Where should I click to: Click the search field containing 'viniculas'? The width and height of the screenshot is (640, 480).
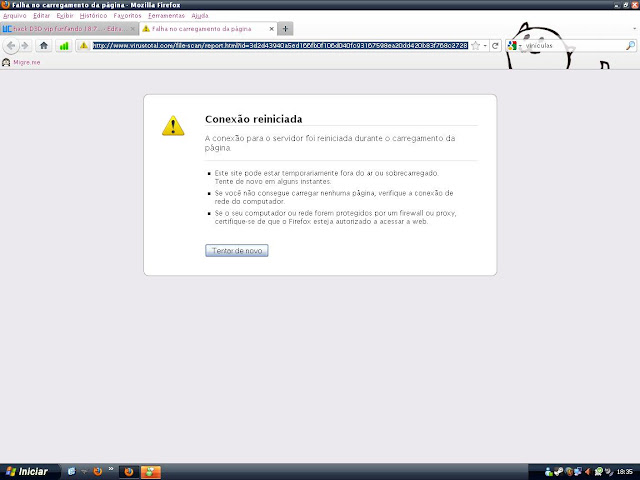pyautogui.click(x=573, y=46)
